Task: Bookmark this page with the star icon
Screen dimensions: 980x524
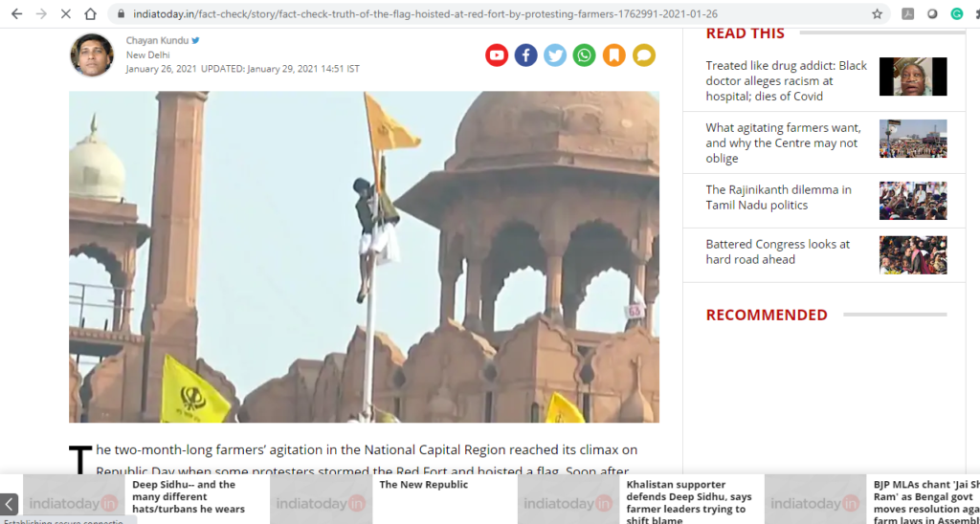Action: click(877, 13)
